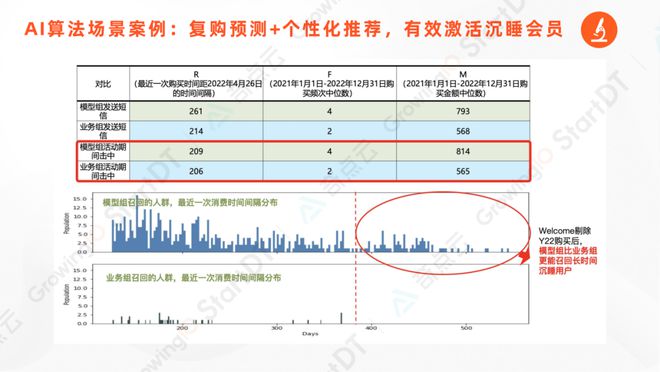The image size is (660, 372).
Task: Click the value 214 in the table
Action: tap(196, 131)
